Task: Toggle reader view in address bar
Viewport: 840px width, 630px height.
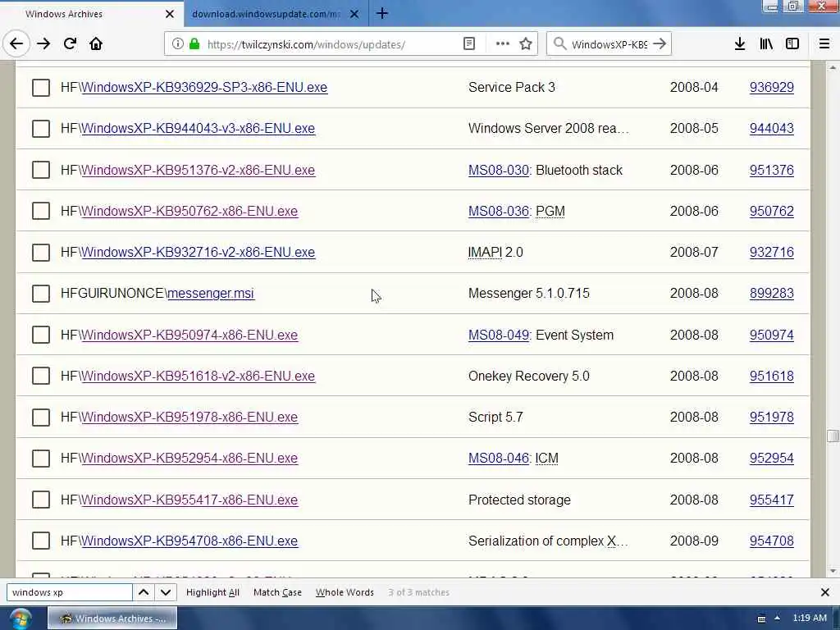Action: pyautogui.click(x=468, y=44)
